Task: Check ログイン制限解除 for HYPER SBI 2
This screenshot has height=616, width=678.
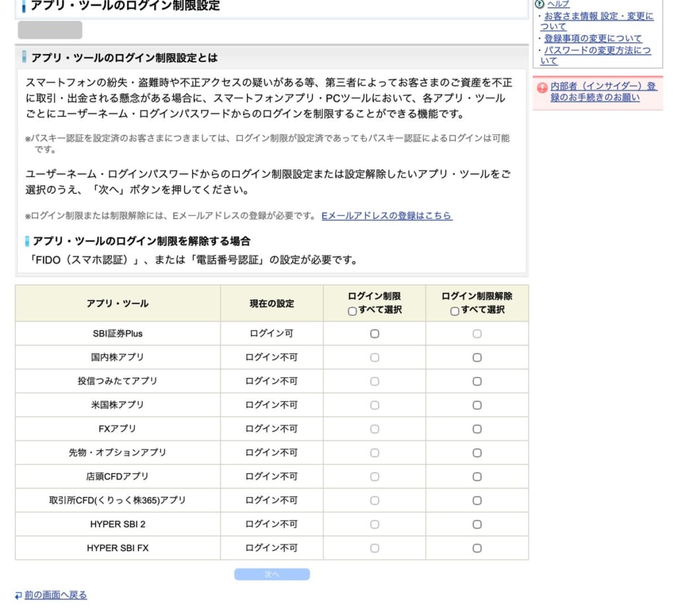Action: (x=477, y=524)
